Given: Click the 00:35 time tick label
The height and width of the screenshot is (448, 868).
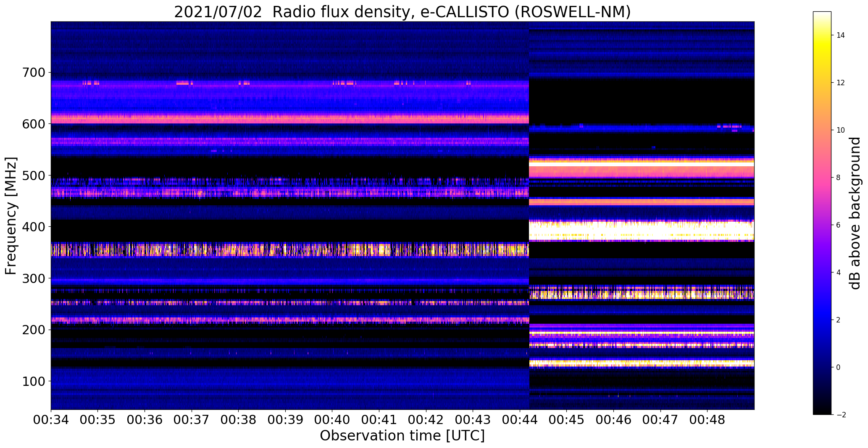Looking at the screenshot, I should click(98, 420).
